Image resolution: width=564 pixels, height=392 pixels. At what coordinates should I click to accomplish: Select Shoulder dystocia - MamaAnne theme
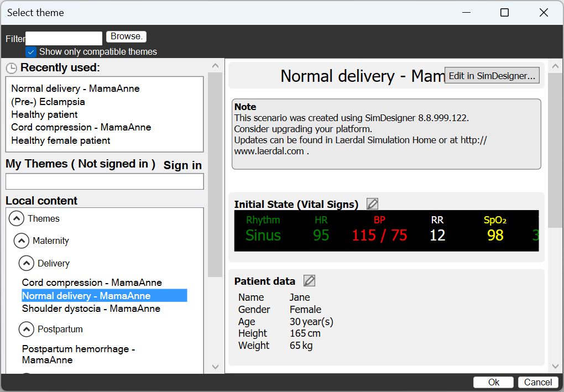click(91, 309)
